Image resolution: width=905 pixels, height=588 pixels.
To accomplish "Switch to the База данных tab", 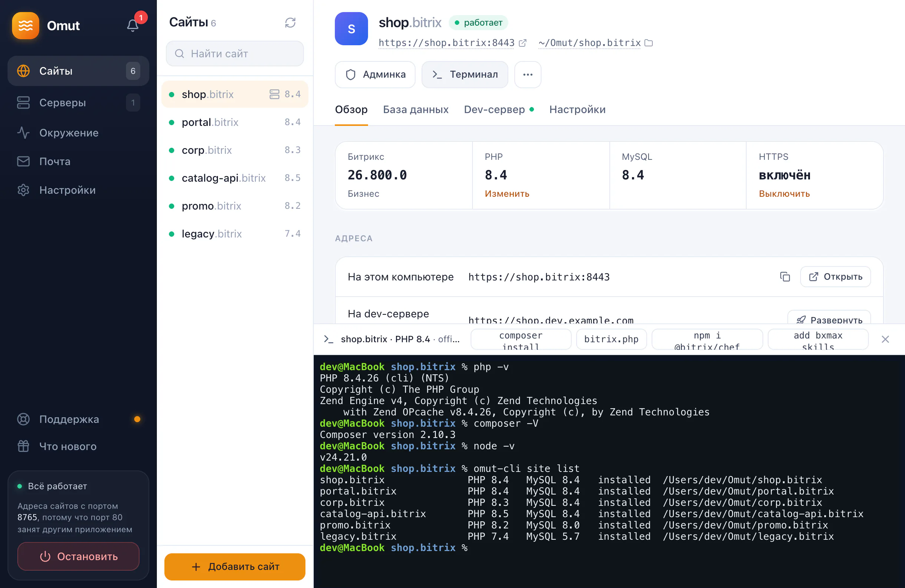I will point(416,110).
